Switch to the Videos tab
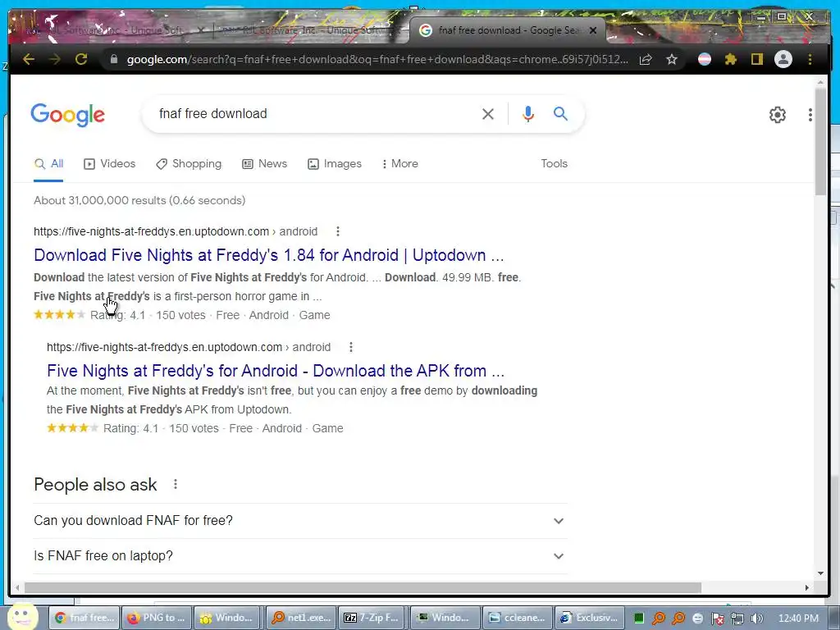Image resolution: width=840 pixels, height=630 pixels. point(110,164)
